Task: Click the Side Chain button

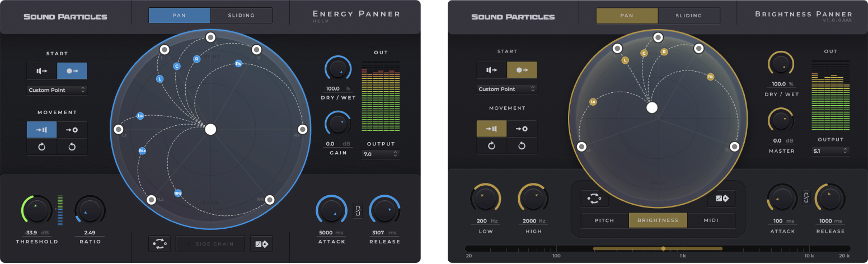Action: point(210,244)
